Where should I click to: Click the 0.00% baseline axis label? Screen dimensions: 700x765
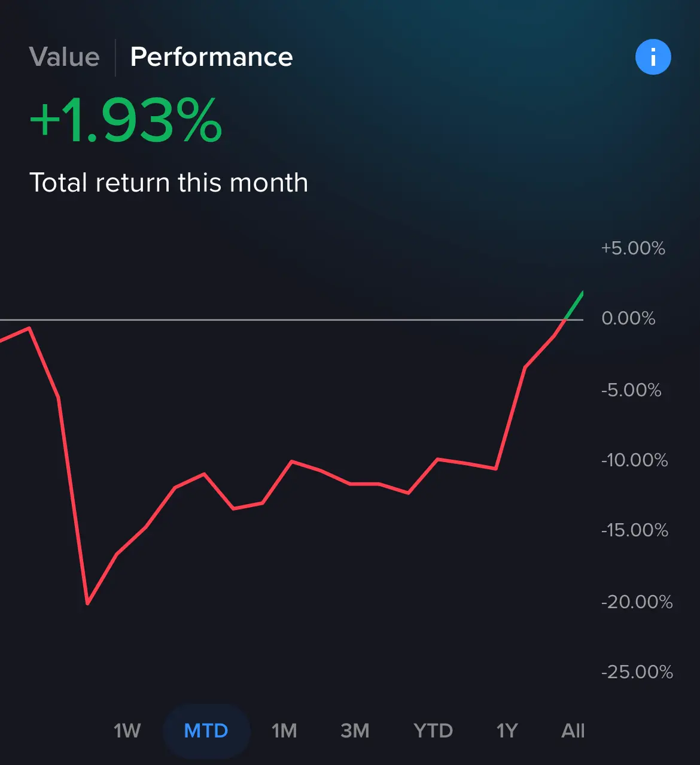click(x=628, y=318)
